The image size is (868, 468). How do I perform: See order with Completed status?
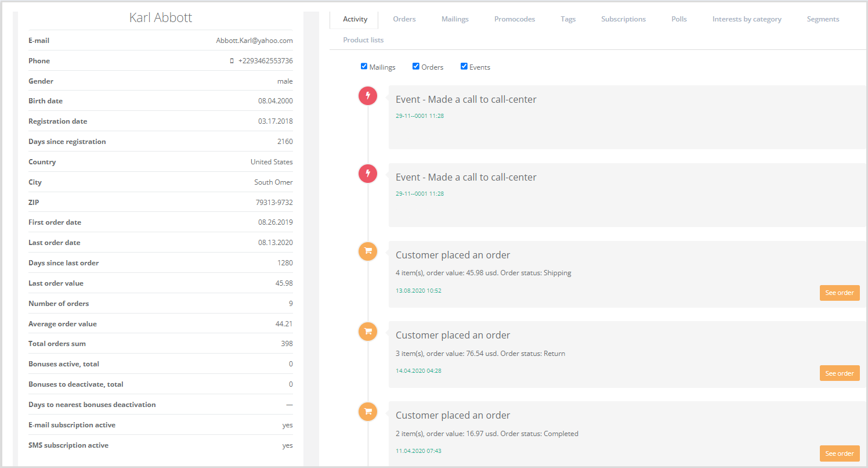[839, 453]
